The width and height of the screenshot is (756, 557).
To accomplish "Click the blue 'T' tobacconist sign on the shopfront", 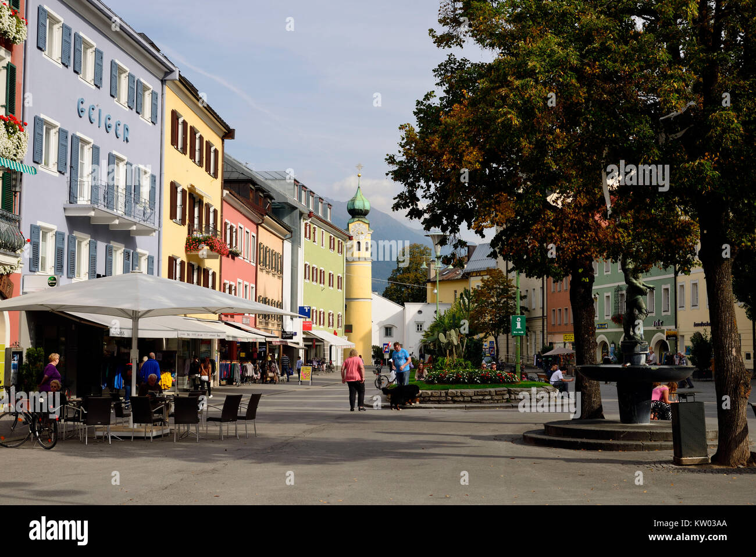I will point(304,311).
